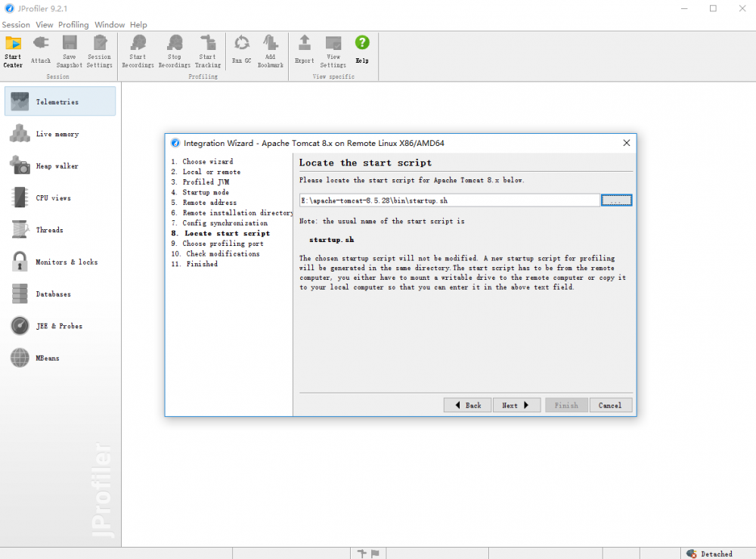Open Threads section

tap(60, 230)
